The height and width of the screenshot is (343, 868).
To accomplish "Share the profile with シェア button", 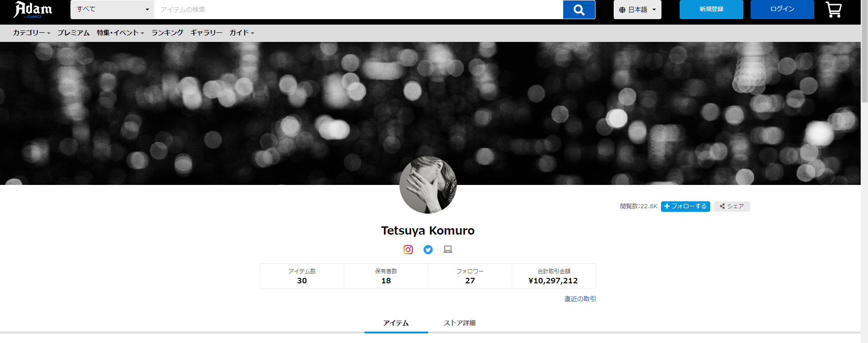I will (x=732, y=206).
